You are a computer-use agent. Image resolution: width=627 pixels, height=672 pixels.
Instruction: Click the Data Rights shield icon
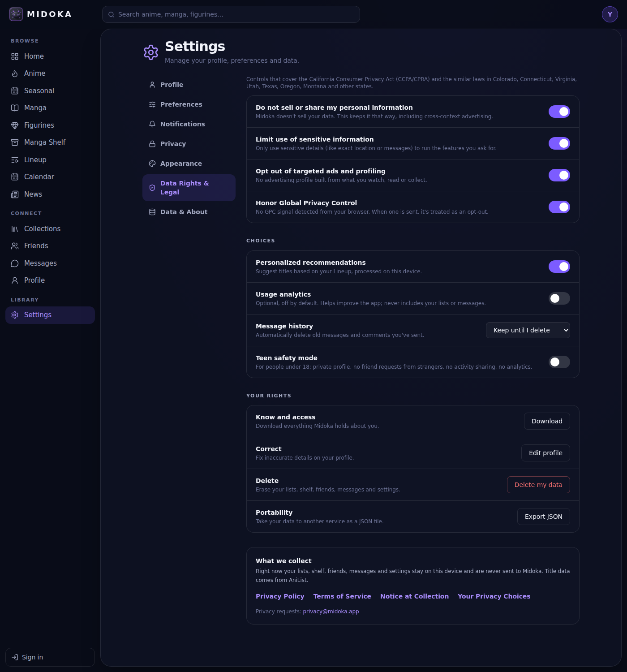152,188
